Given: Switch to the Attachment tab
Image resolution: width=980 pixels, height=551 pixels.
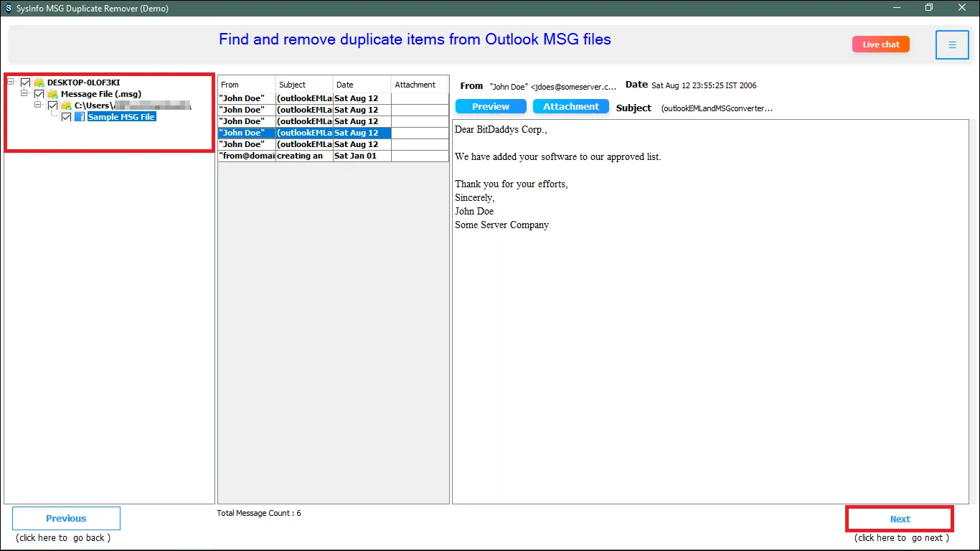Looking at the screenshot, I should [x=570, y=106].
